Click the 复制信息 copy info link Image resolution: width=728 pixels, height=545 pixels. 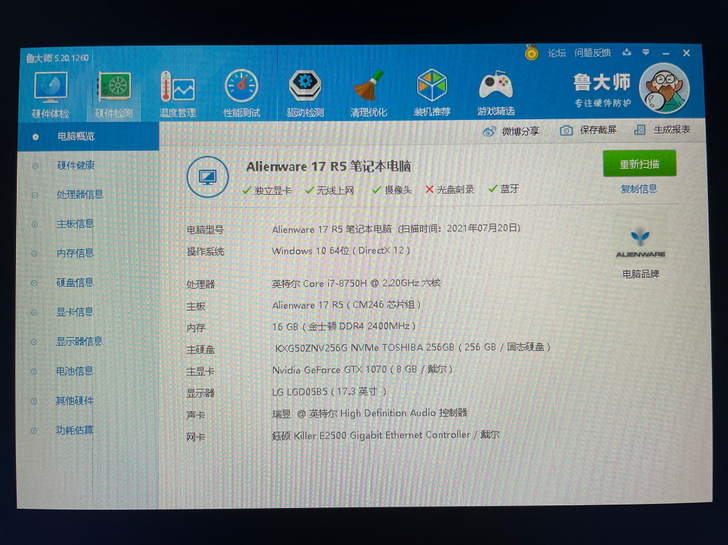(x=638, y=189)
